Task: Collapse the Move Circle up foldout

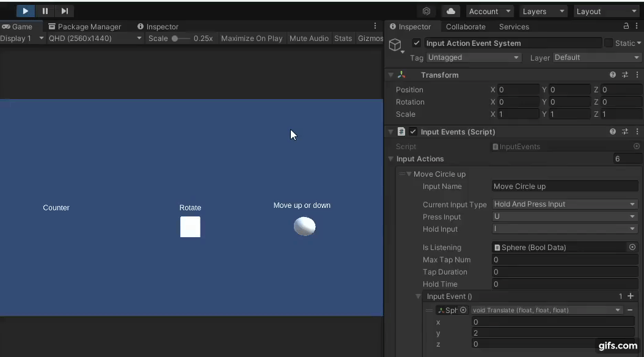Action: point(409,174)
